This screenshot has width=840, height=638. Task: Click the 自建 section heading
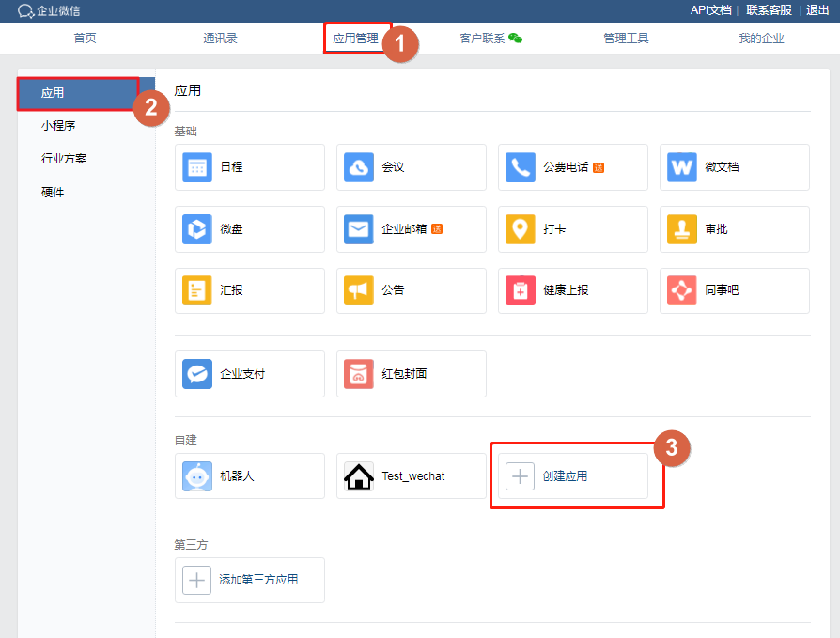tap(186, 441)
